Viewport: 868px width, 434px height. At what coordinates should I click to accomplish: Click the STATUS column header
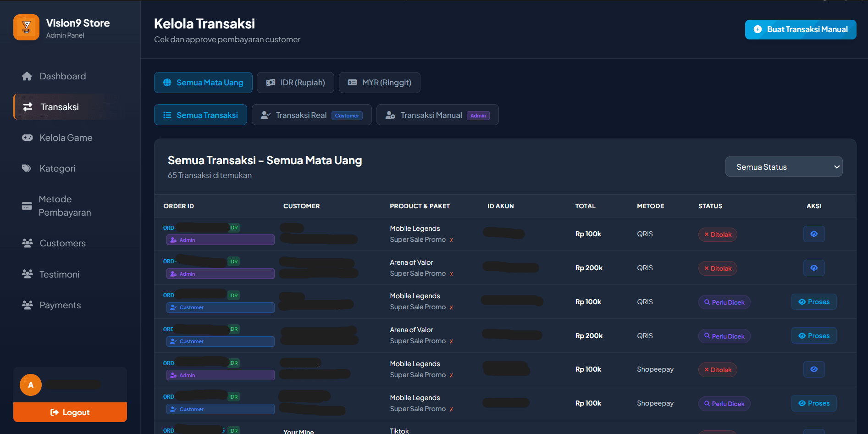click(x=710, y=206)
